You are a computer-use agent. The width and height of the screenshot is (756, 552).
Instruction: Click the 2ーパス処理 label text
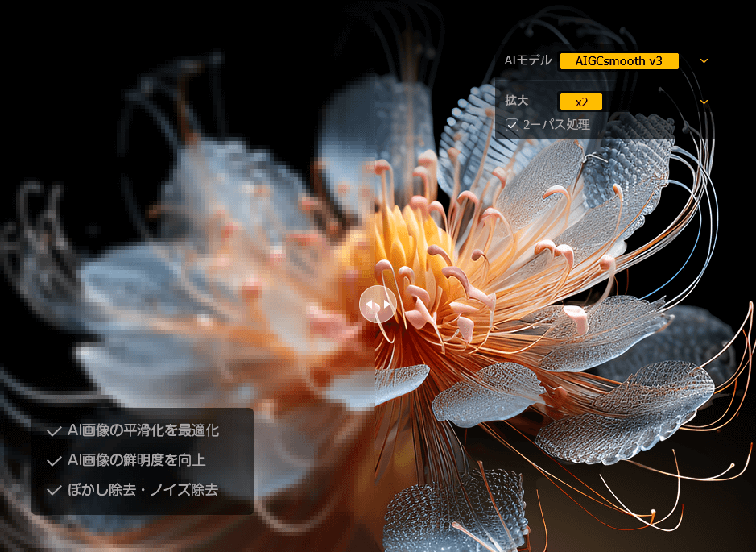click(x=556, y=125)
